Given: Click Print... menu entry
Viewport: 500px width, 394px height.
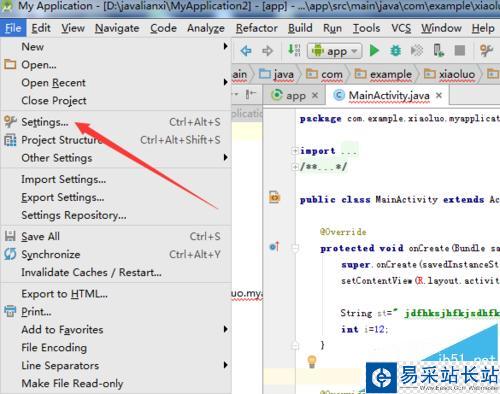Looking at the screenshot, I should pyautogui.click(x=116, y=312).
